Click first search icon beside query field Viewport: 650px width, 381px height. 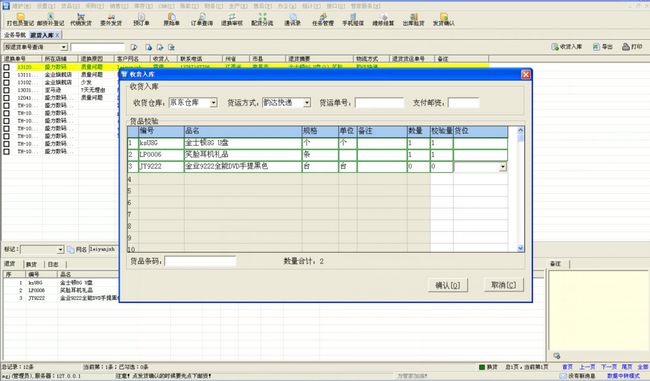[134, 47]
